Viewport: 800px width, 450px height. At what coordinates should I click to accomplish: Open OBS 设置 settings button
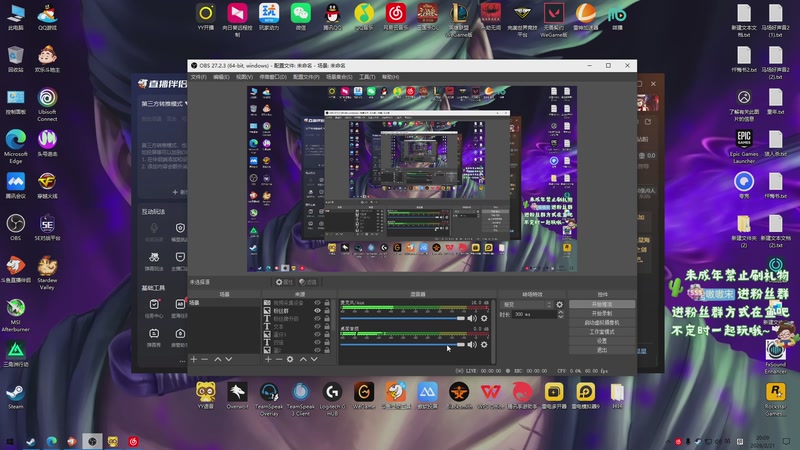pyautogui.click(x=602, y=341)
